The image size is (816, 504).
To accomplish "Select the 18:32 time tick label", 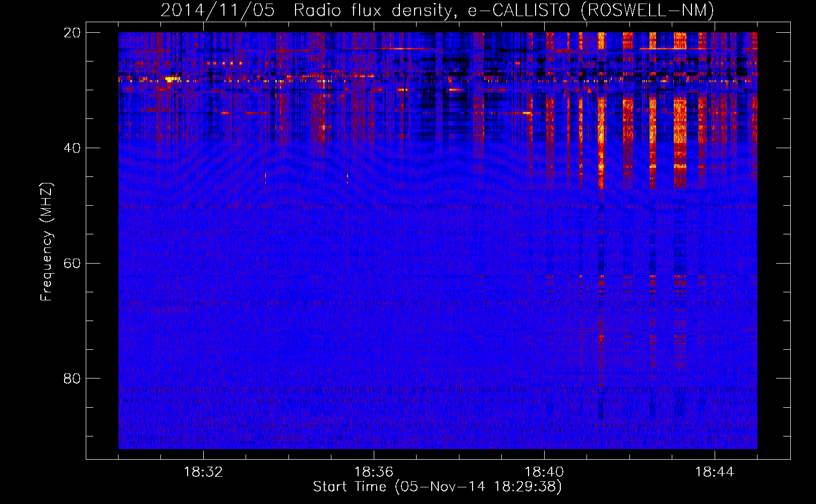I will click(203, 472).
